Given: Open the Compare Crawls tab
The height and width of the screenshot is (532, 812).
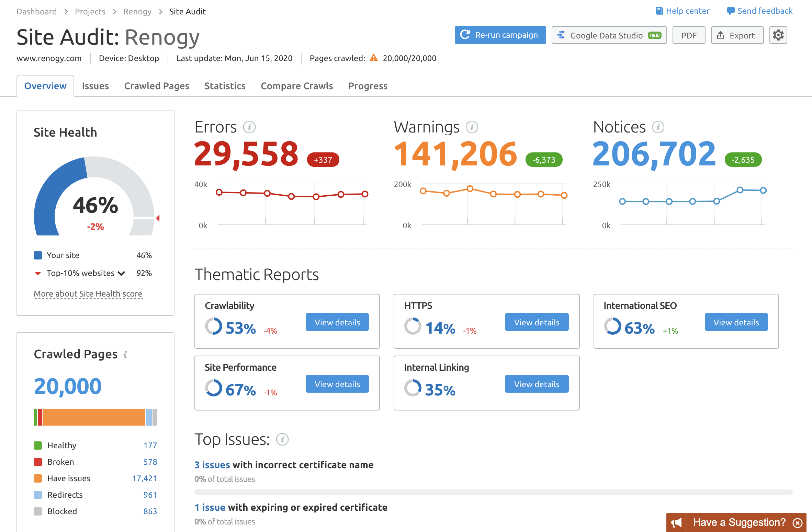Looking at the screenshot, I should coord(297,86).
